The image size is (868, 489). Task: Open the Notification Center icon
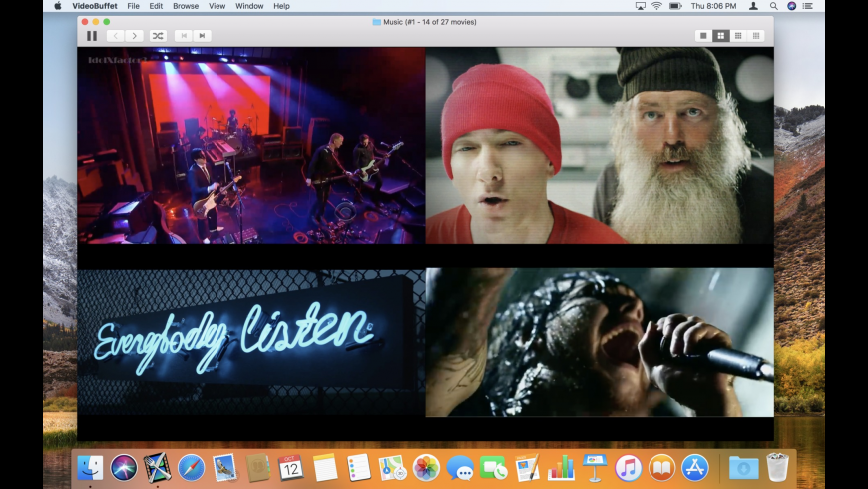[808, 6]
